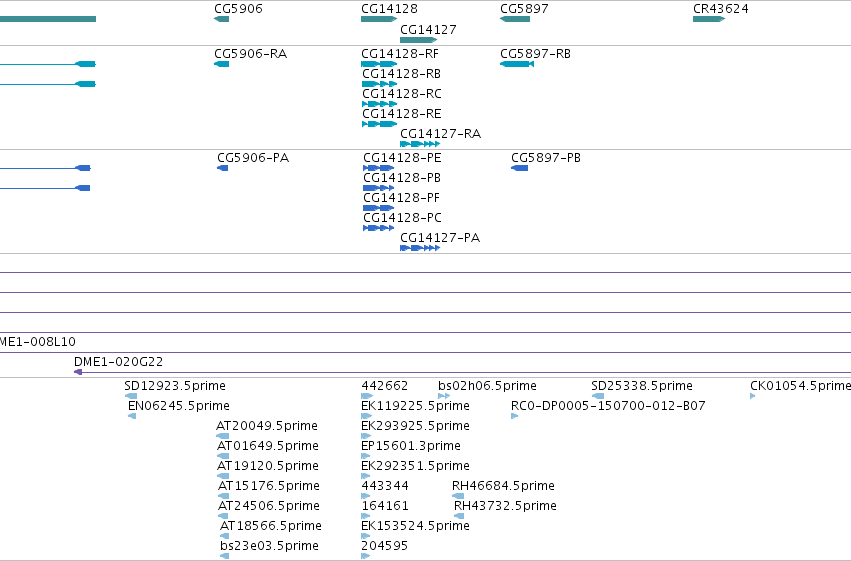Select the CG14128-PC CDS glyph

(378, 228)
